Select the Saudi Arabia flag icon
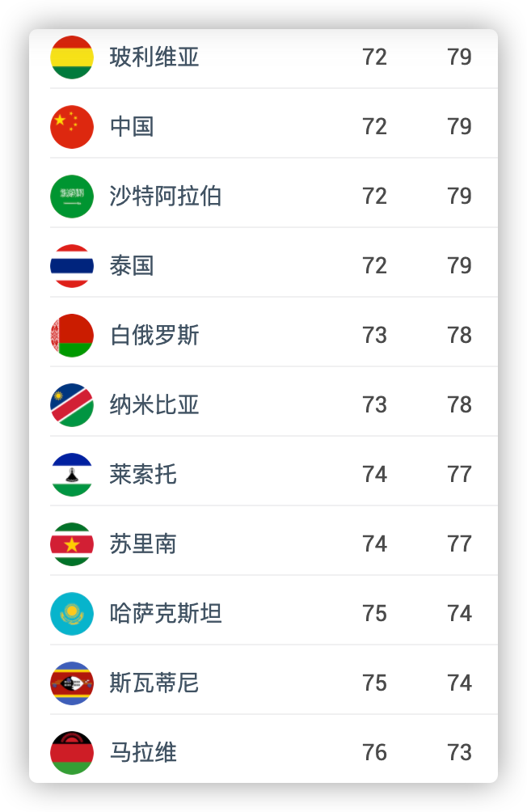This screenshot has height=812, width=527. click(x=72, y=197)
